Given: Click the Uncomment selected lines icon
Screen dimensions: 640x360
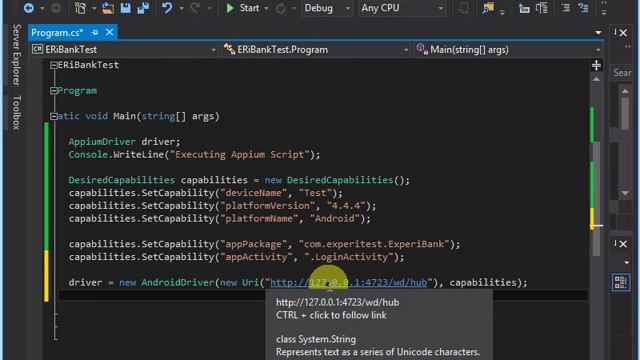Looking at the screenshot, I should click(584, 8).
